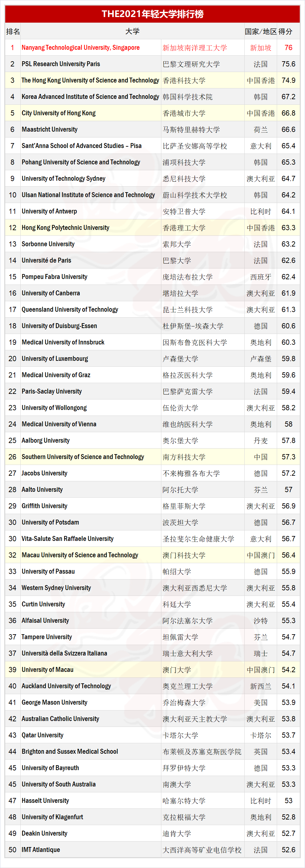Select University of Macau entry
The height and width of the screenshot is (868, 305).
click(x=91, y=670)
